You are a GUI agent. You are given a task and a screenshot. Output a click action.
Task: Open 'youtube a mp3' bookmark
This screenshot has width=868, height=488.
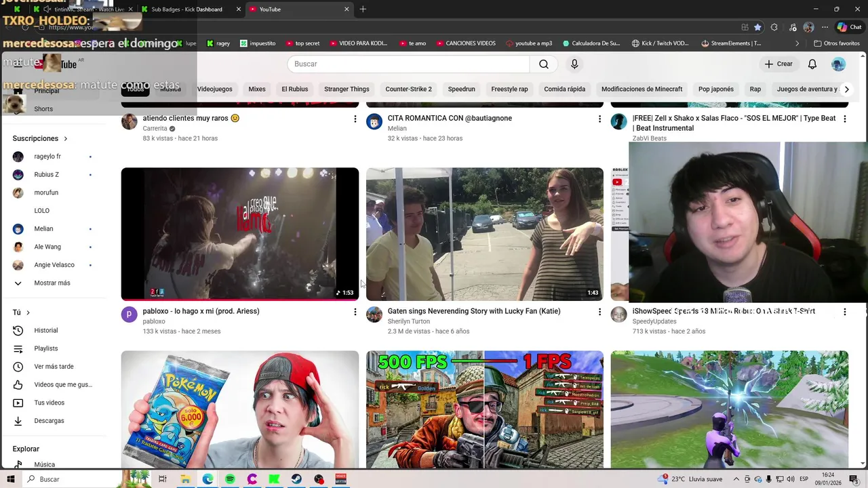click(529, 43)
